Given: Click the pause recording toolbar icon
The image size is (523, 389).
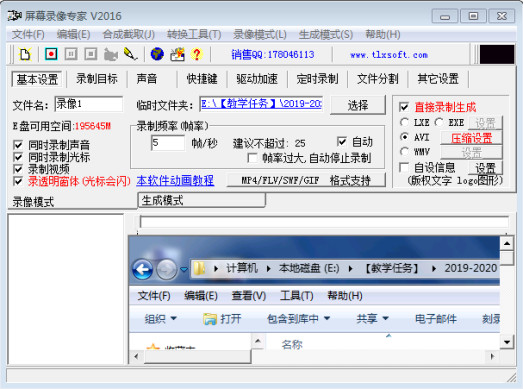Looking at the screenshot, I should 71,54.
